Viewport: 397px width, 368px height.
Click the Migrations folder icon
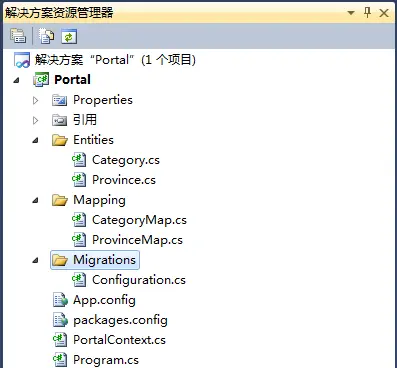tap(60, 260)
